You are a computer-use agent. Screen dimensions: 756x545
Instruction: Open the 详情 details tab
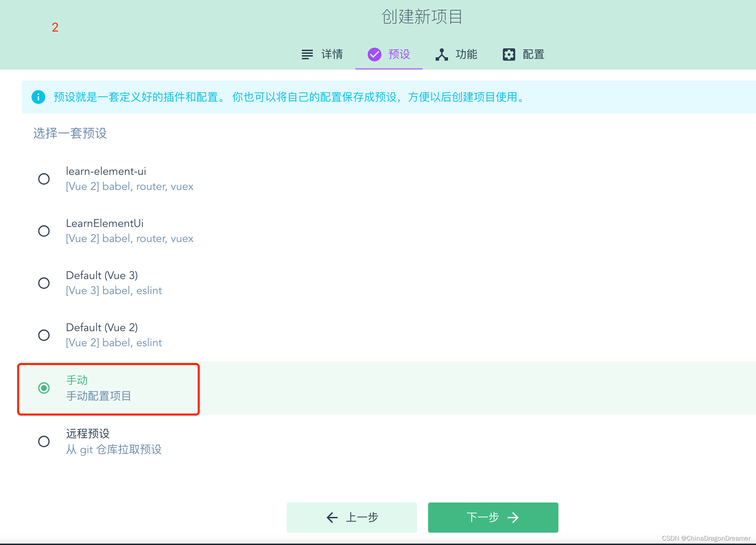[322, 54]
